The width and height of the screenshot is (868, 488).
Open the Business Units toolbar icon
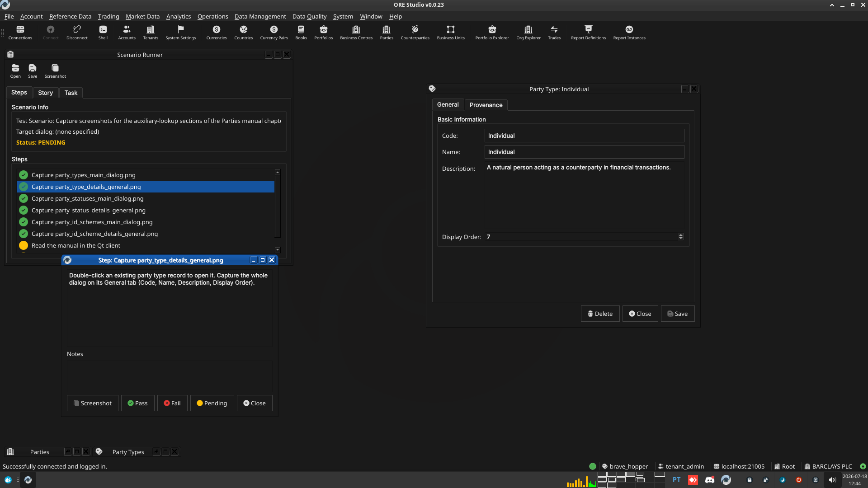(x=451, y=33)
